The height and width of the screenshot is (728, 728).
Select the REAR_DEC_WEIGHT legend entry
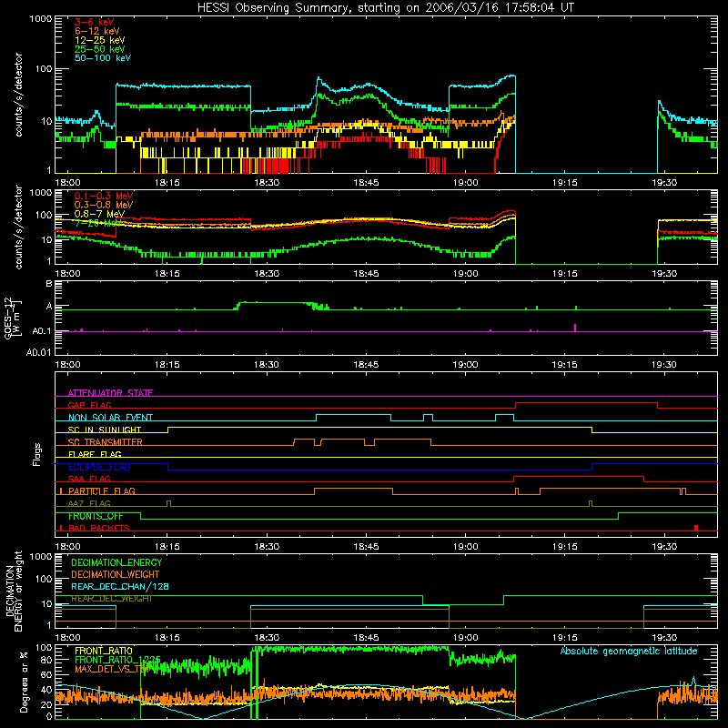coord(112,599)
